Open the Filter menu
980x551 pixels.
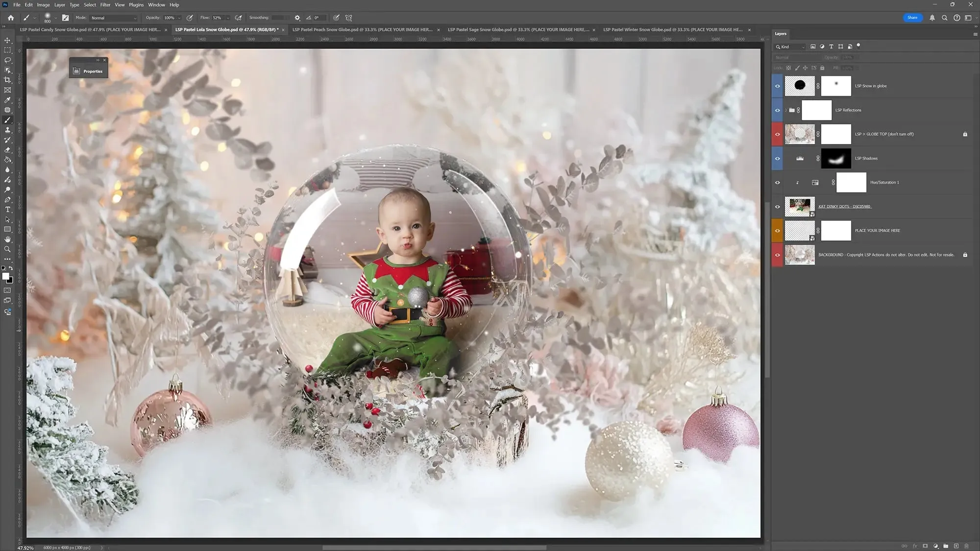pos(105,4)
